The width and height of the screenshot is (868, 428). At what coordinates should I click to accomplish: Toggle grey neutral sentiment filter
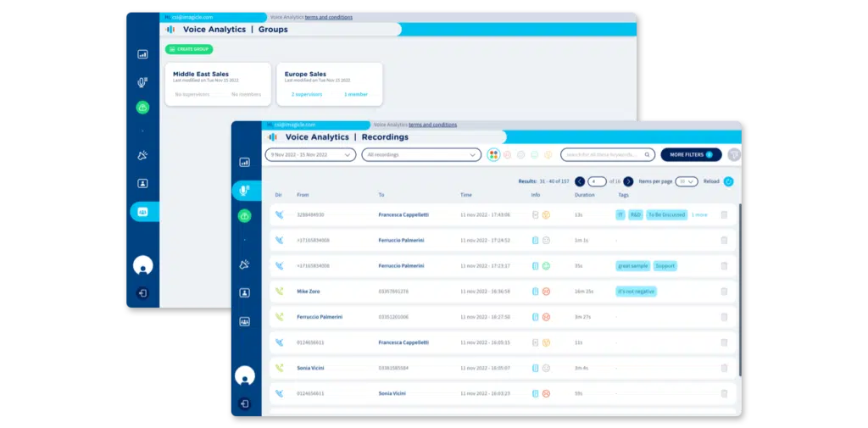521,155
